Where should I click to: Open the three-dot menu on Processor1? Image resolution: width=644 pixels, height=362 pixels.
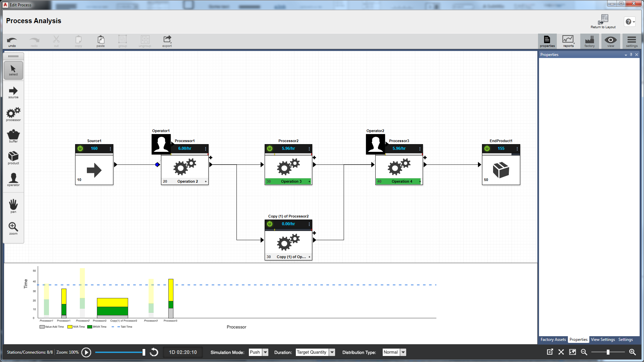pos(206,149)
